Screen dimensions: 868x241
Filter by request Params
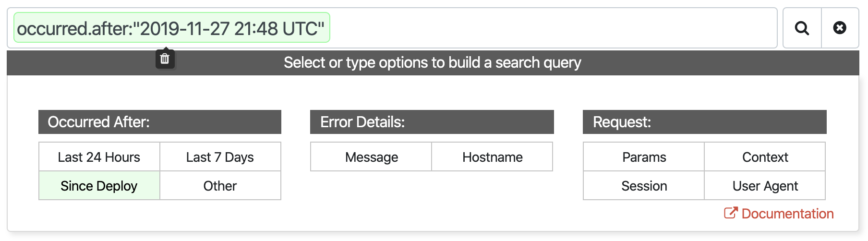[x=644, y=157]
